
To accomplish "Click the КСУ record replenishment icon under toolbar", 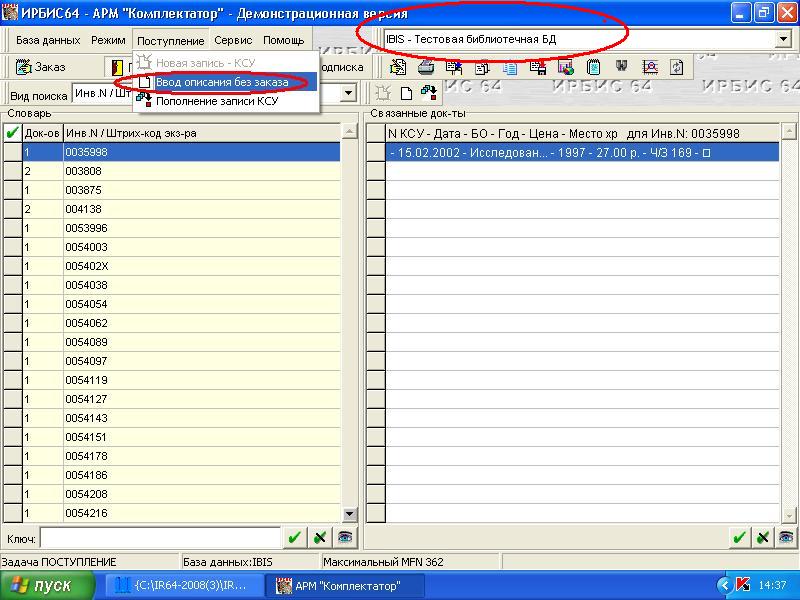I will pos(429,93).
